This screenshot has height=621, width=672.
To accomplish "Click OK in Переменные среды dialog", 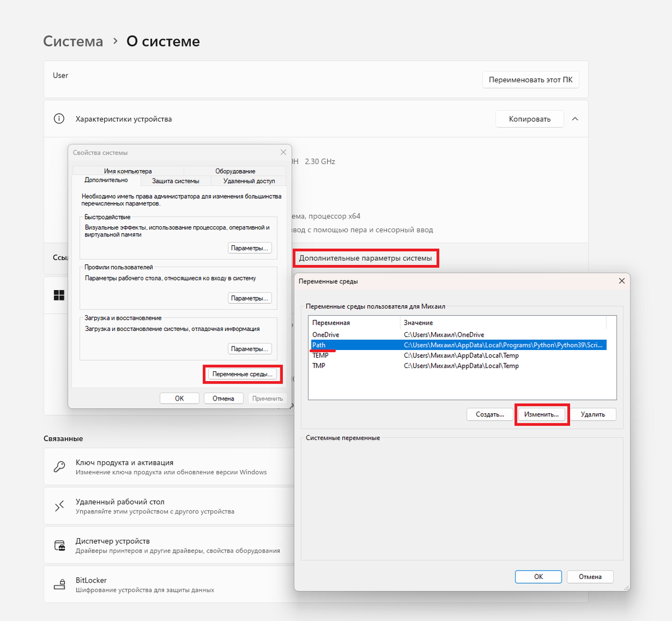I will [539, 577].
